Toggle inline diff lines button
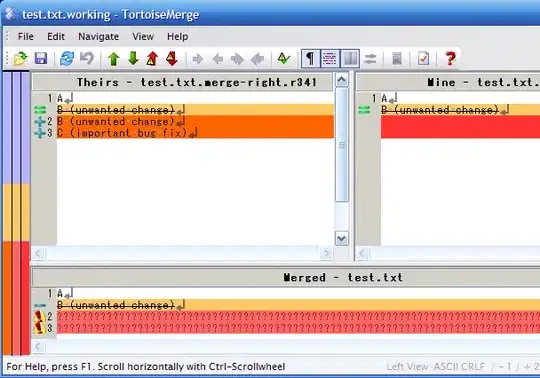The width and height of the screenshot is (540, 378). click(330, 59)
